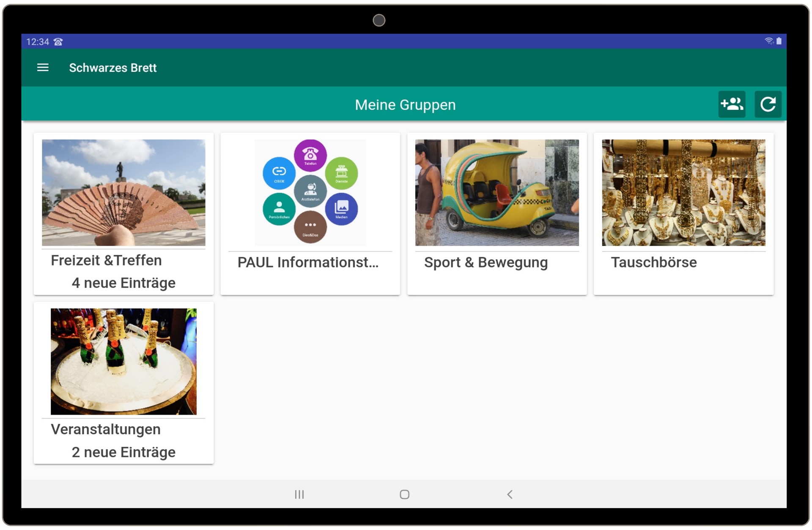Click the "Meine Gruppen" header bar
This screenshot has height=530, width=812.
406,104
